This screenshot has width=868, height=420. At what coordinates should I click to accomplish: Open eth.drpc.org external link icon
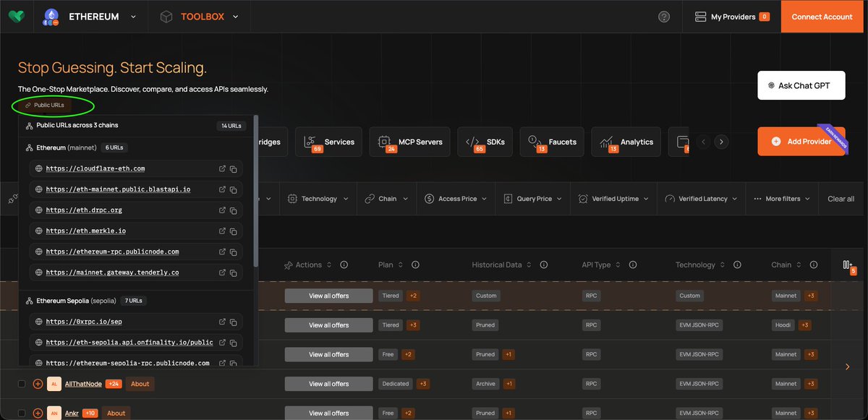click(x=222, y=210)
